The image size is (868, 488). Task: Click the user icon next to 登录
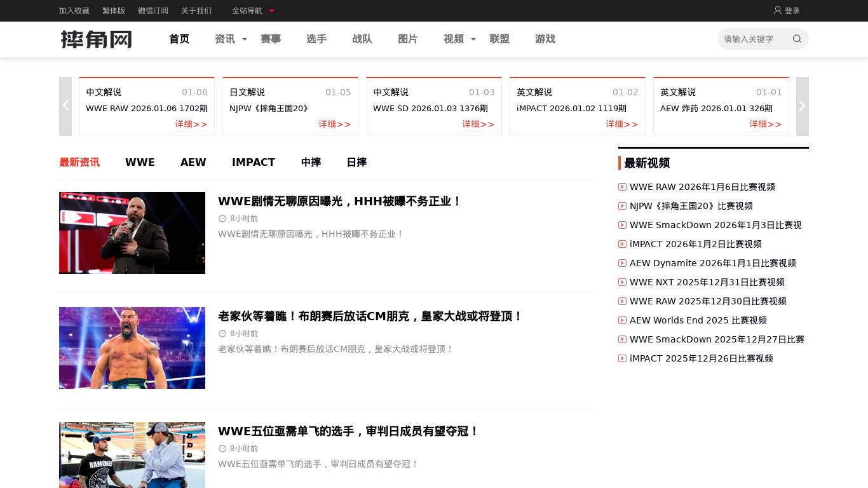coord(778,10)
